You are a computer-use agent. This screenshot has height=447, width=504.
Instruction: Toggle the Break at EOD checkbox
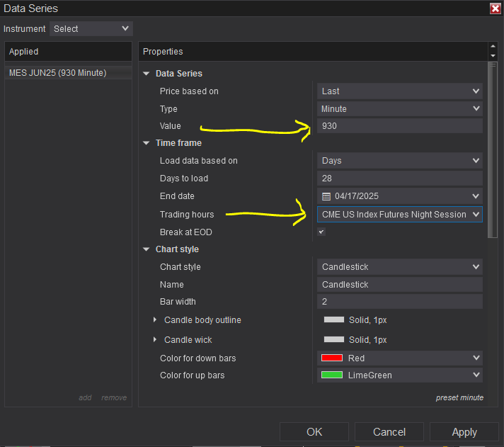[x=321, y=232]
